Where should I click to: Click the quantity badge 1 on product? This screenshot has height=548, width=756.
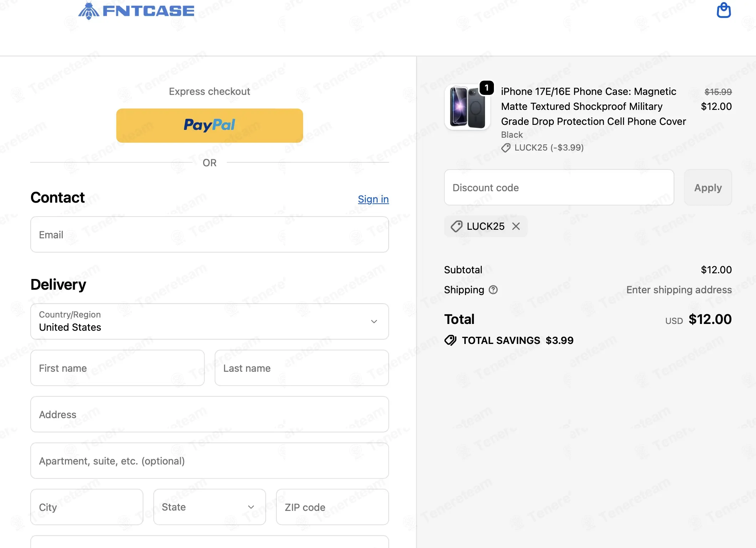tap(487, 88)
